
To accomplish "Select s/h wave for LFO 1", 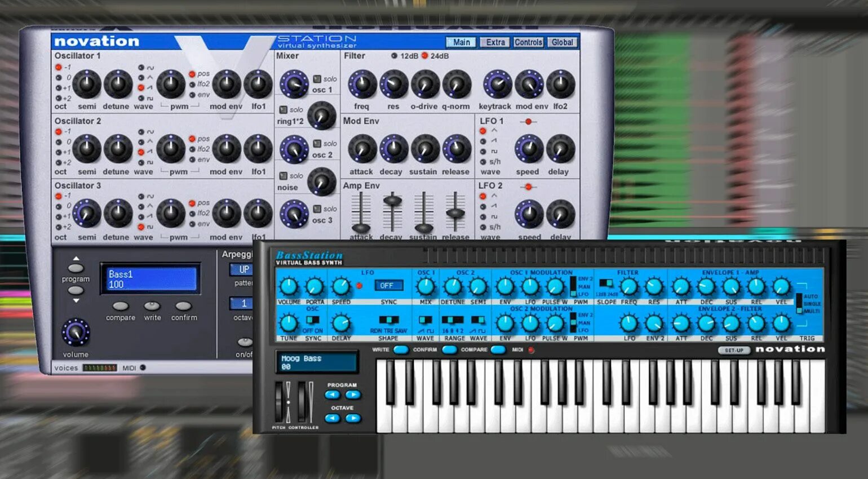I will (483, 162).
